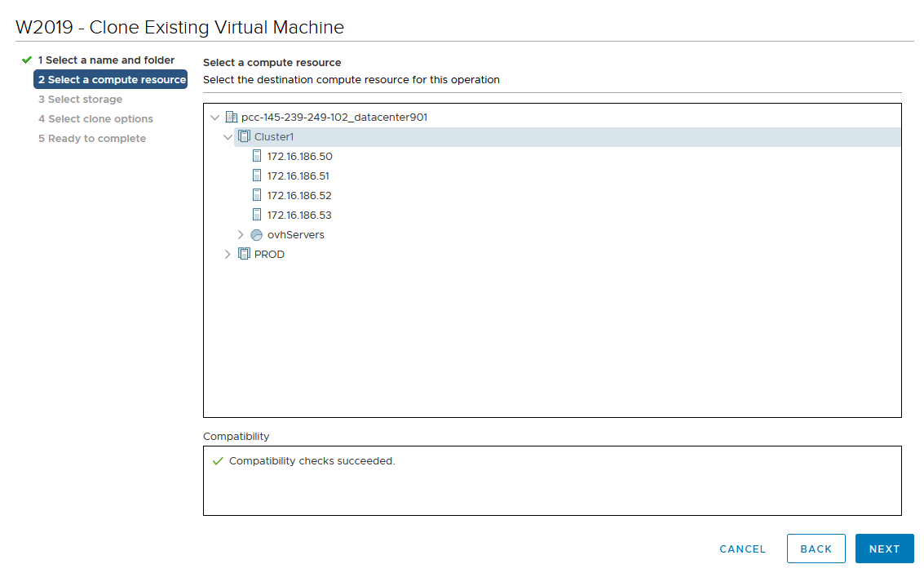The image size is (924, 573).
Task: Select PROD as the compute resource
Action: point(269,255)
